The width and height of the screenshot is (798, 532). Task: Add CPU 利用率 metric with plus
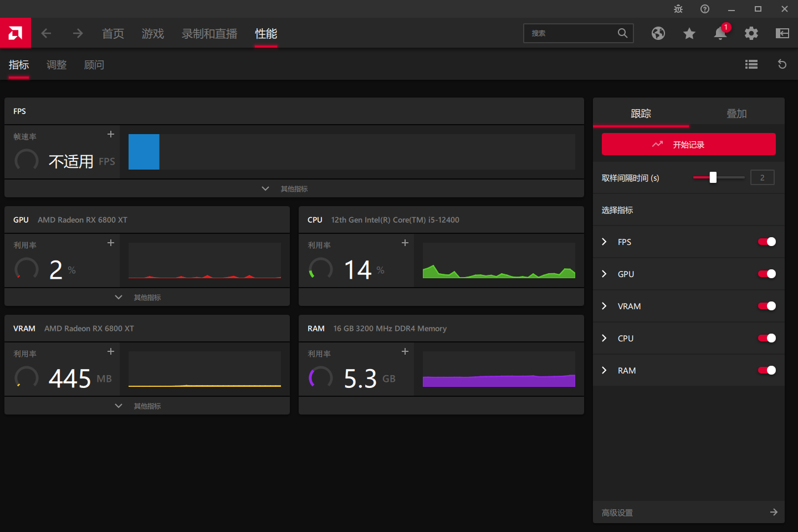[405, 243]
